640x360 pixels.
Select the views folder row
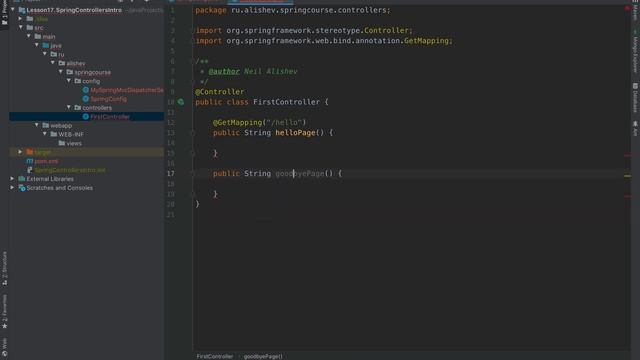coord(87,143)
